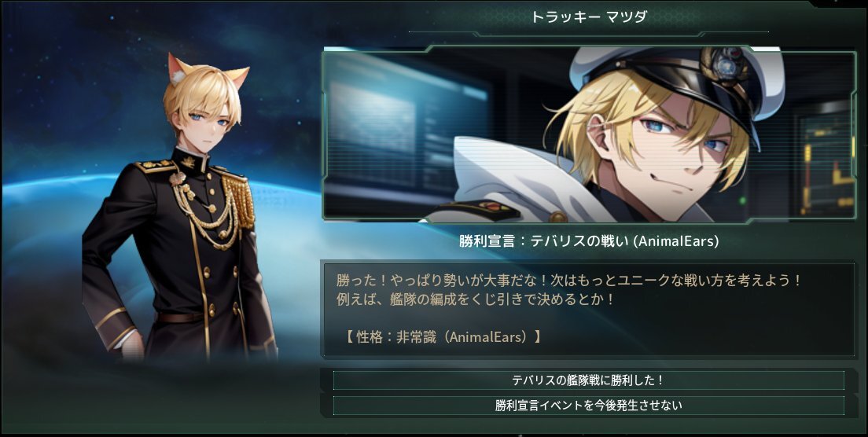
Task: Click the dialogue line starting 勝った!やっぱり
Action: click(568, 281)
